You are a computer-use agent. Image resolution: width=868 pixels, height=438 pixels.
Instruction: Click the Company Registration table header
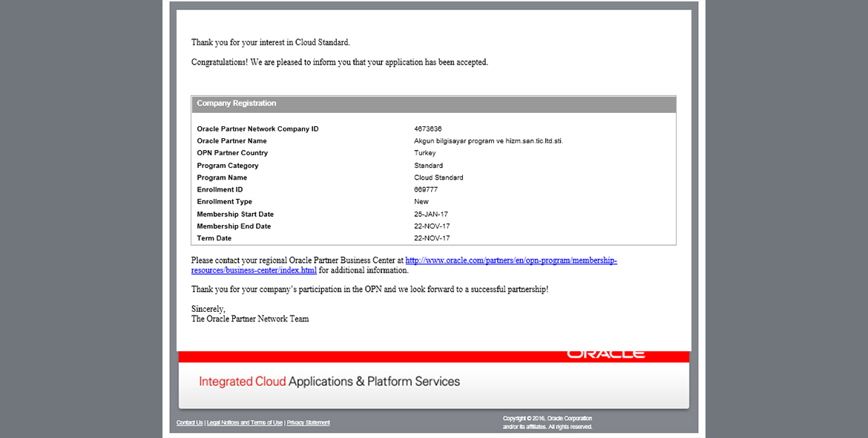(433, 104)
